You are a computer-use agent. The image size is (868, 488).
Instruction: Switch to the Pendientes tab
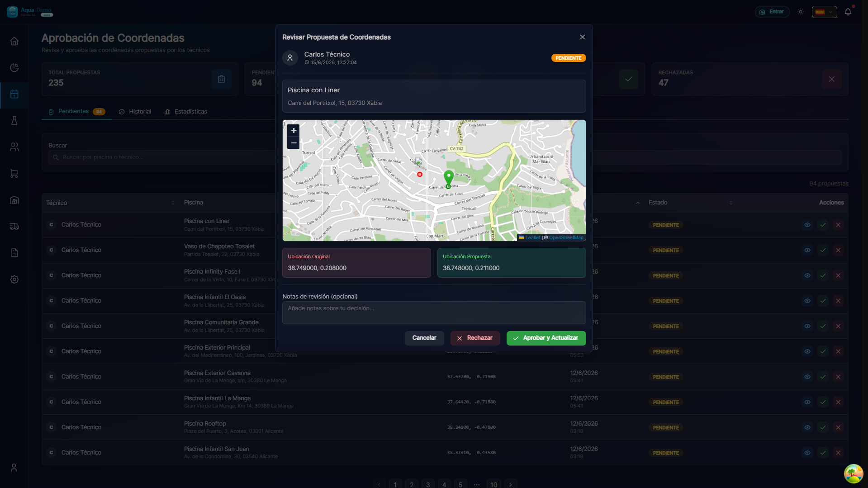tap(77, 111)
